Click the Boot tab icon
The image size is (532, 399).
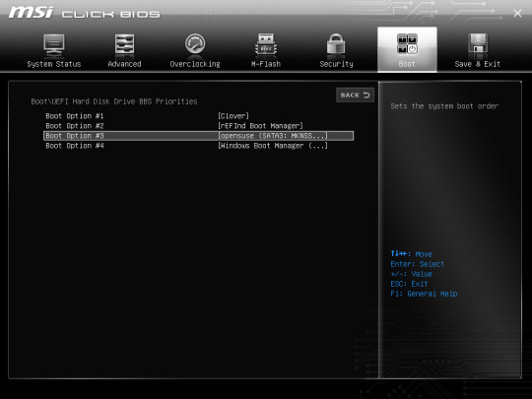coord(407,44)
